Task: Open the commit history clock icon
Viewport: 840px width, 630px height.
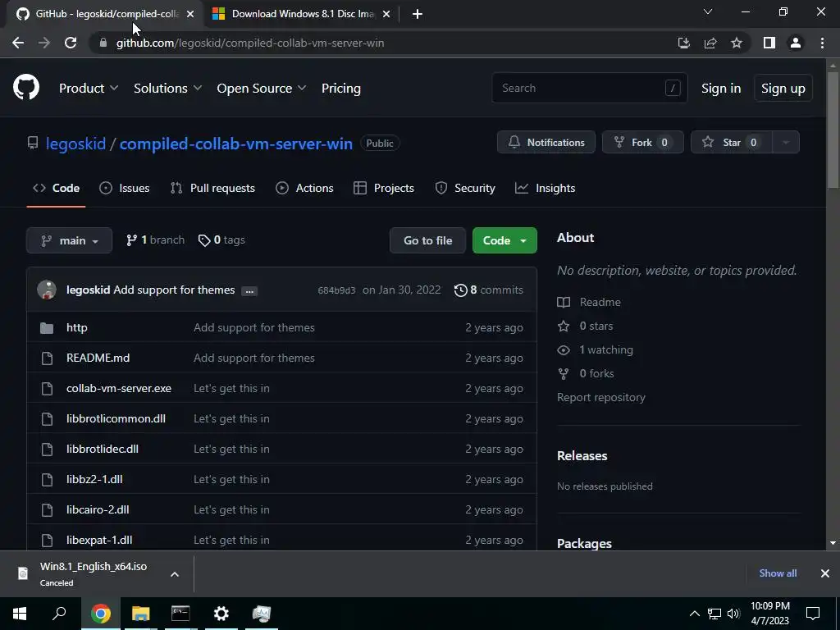Action: 460,290
